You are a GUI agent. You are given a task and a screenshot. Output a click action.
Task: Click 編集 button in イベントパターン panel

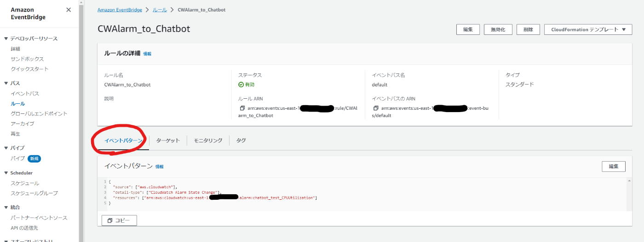click(x=614, y=166)
